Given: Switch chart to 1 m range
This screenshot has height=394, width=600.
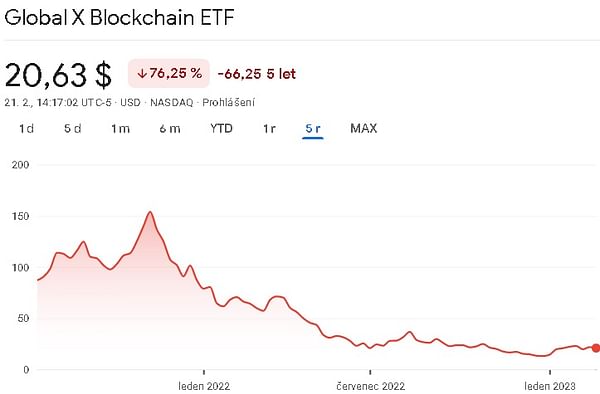Looking at the screenshot, I should pos(121,129).
